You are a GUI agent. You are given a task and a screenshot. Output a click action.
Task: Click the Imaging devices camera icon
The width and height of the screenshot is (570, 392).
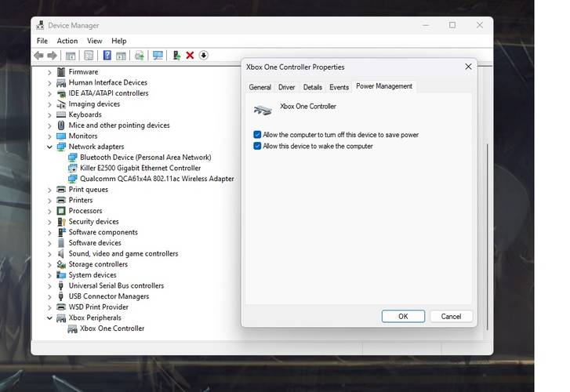(x=61, y=104)
